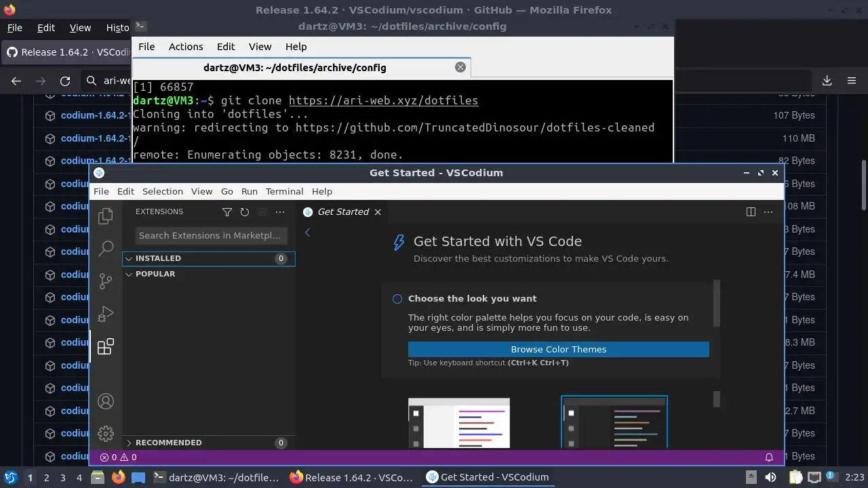Viewport: 868px width, 488px height.
Task: Open the Run menu in VSCodium
Action: [x=249, y=191]
